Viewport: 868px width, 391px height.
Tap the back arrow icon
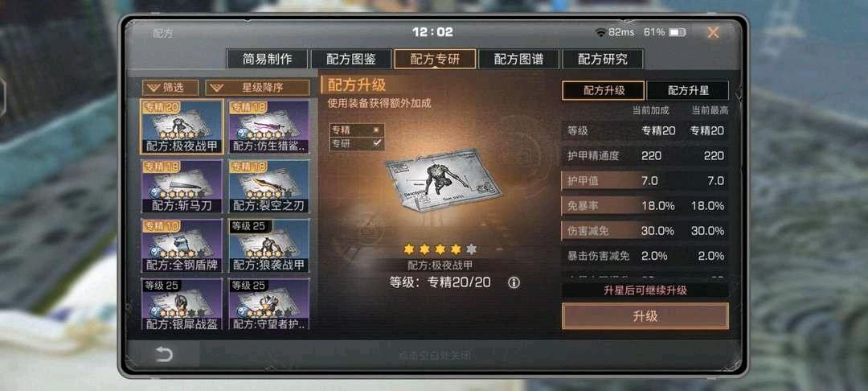pyautogui.click(x=165, y=355)
